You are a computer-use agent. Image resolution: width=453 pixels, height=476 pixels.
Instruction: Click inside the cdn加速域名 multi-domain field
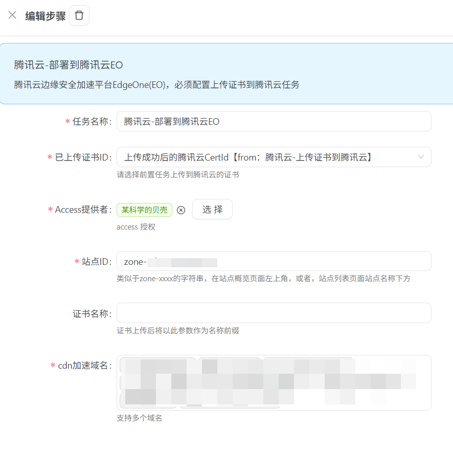(274, 382)
